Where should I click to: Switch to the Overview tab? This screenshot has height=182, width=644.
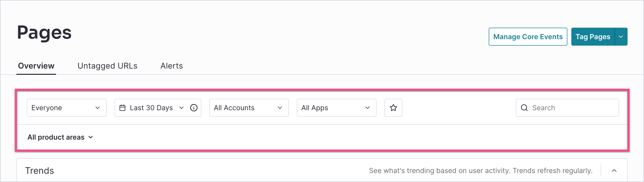pos(36,66)
